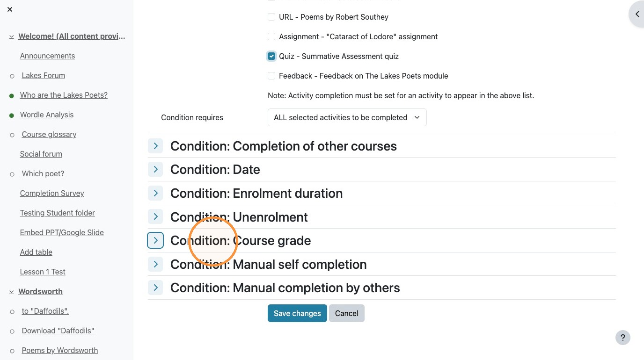
Task: Expand Condition: Date section
Action: click(x=155, y=169)
